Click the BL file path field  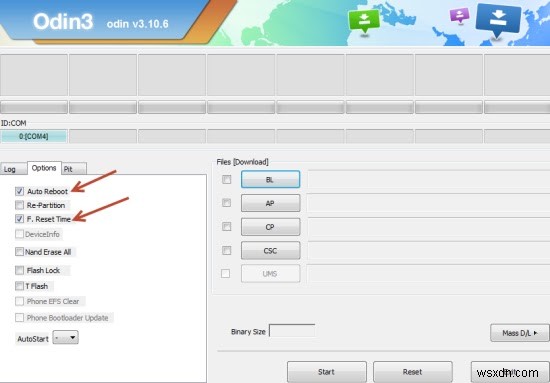[x=429, y=180]
